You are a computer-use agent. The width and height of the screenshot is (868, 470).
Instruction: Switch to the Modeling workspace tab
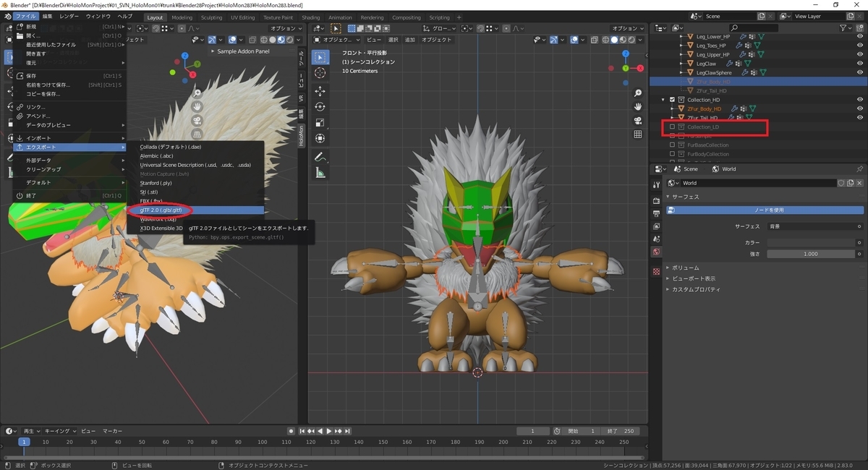coord(182,17)
